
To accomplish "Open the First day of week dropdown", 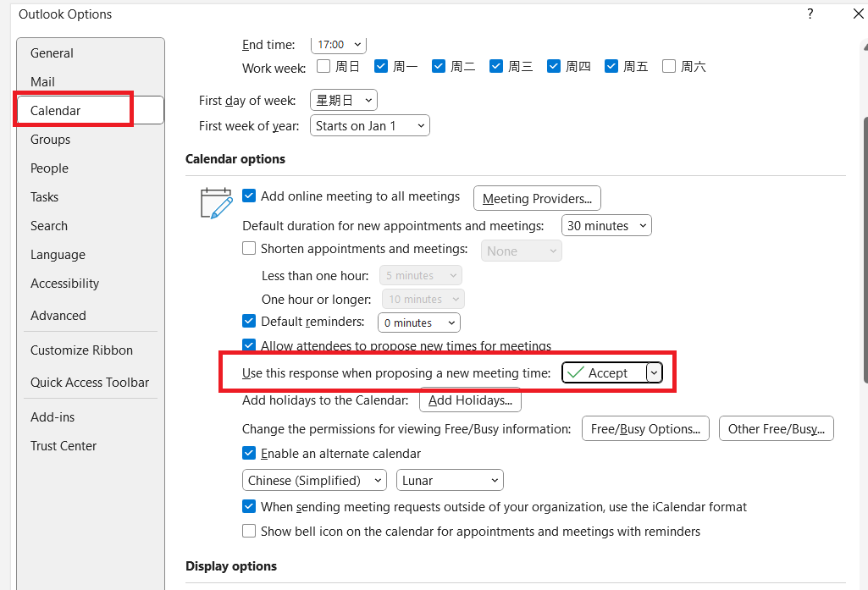I will (344, 100).
